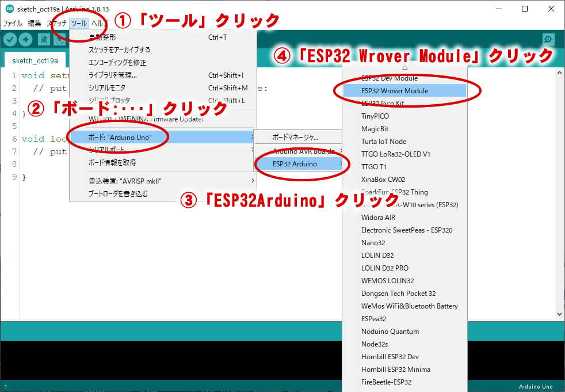Switch to the sketch_oct19a tab
565x392 pixels.
[x=35, y=60]
